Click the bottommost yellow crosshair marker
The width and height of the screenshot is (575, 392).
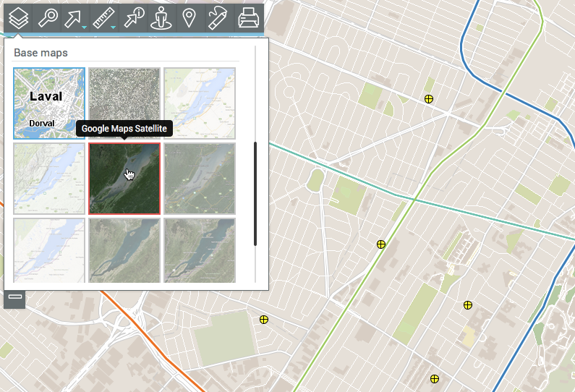pyautogui.click(x=435, y=379)
